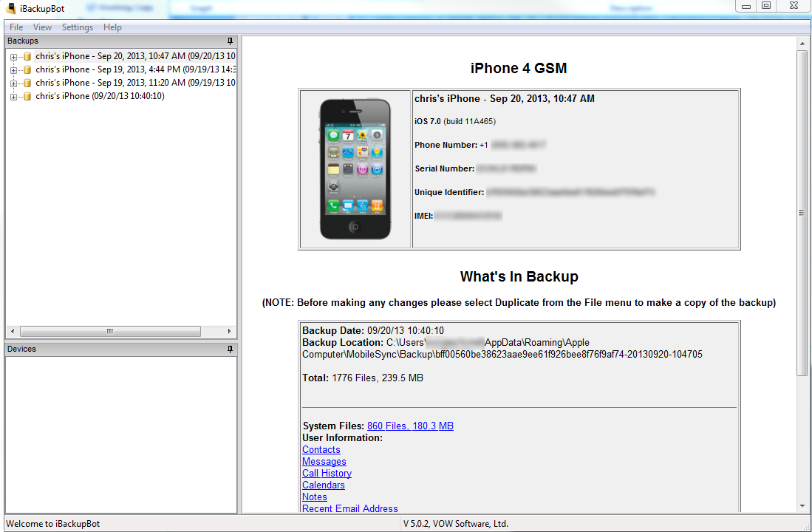This screenshot has height=532, width=812.
Task: Click the Phone Number label
Action: tap(446, 145)
